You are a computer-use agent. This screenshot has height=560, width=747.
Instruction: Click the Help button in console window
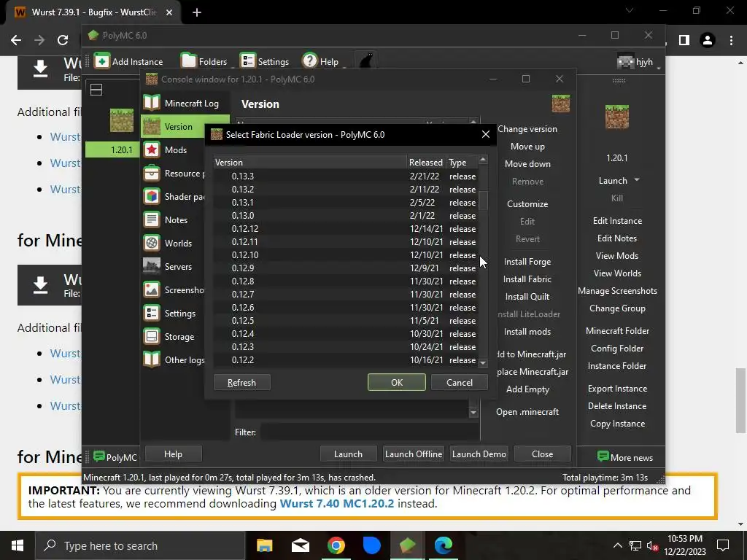coord(174,454)
